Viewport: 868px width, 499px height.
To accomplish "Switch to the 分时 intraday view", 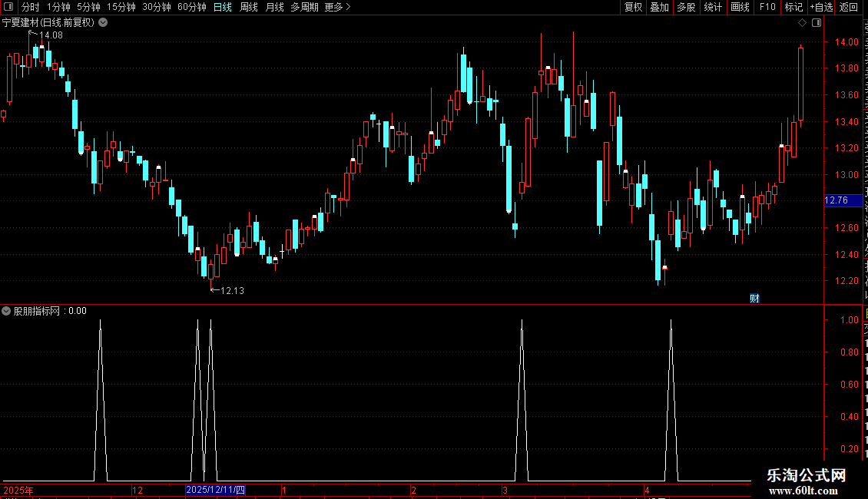I will [x=31, y=7].
